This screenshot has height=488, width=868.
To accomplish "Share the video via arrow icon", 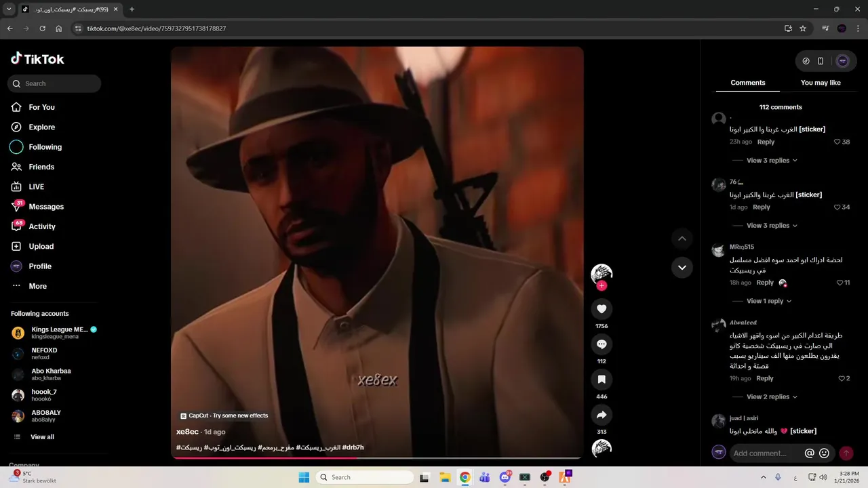I will [x=601, y=415].
